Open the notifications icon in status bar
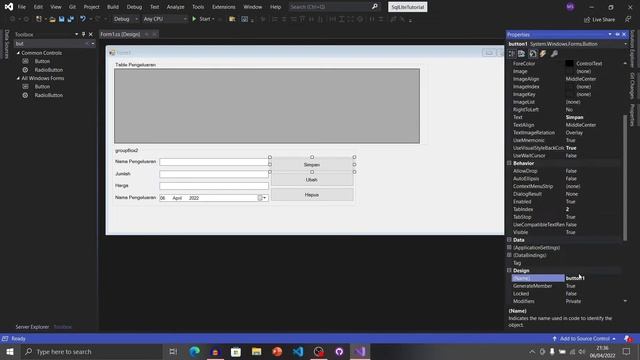The height and width of the screenshot is (360, 640). click(628, 338)
